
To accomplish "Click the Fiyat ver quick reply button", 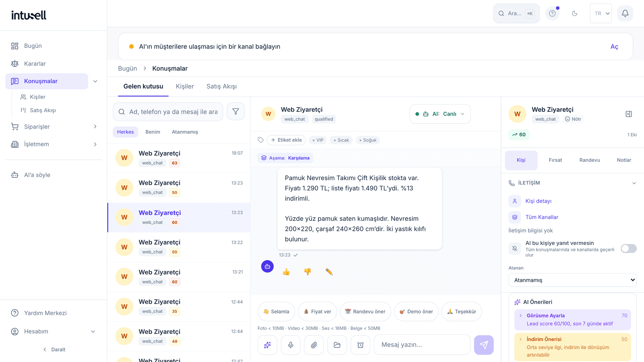I will (x=318, y=312).
